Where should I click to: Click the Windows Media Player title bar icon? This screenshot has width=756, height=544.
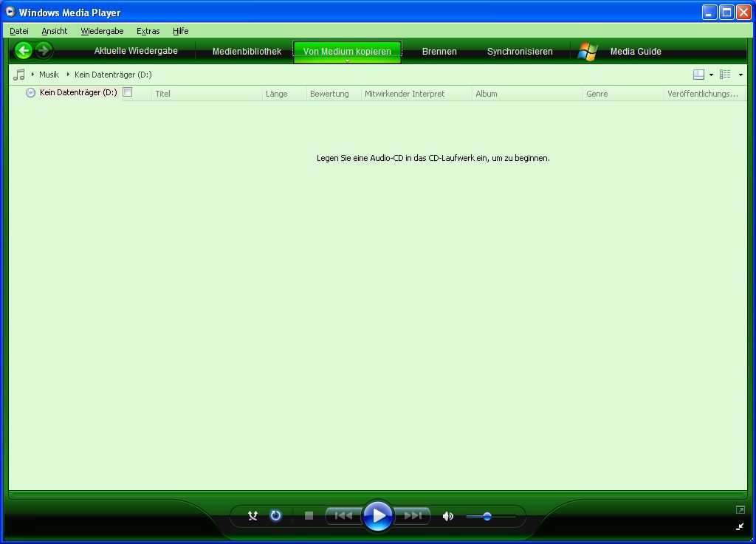click(10, 12)
